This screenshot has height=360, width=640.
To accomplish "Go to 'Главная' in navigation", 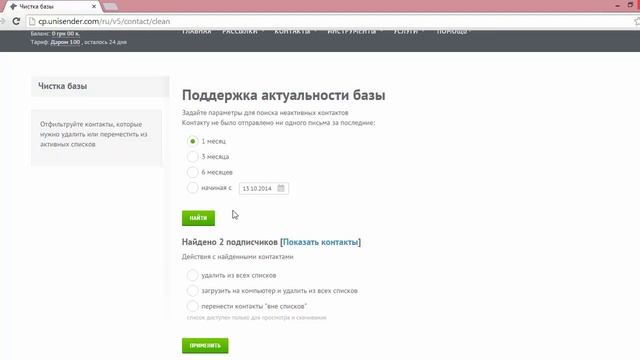I will (197, 32).
